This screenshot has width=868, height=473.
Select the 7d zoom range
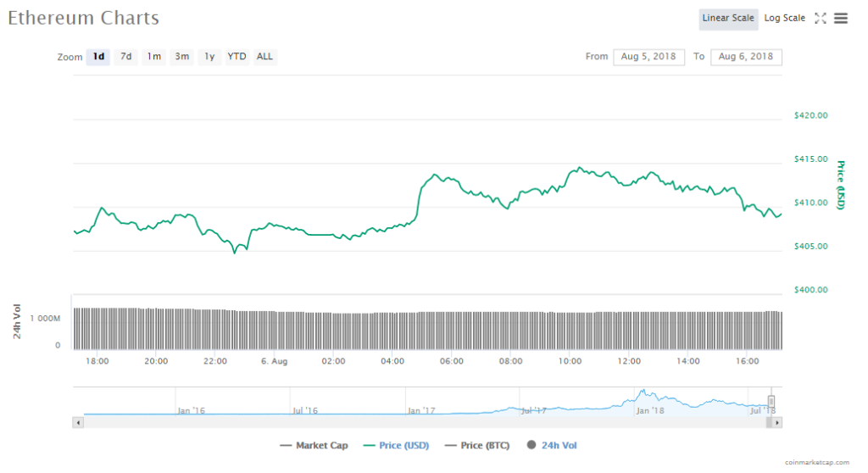coord(125,57)
